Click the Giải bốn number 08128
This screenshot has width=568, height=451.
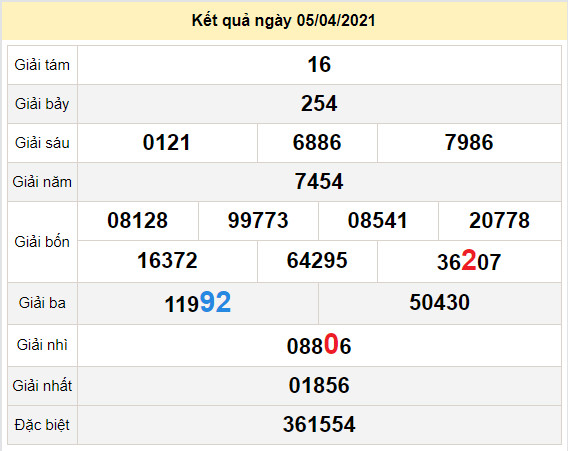click(138, 220)
